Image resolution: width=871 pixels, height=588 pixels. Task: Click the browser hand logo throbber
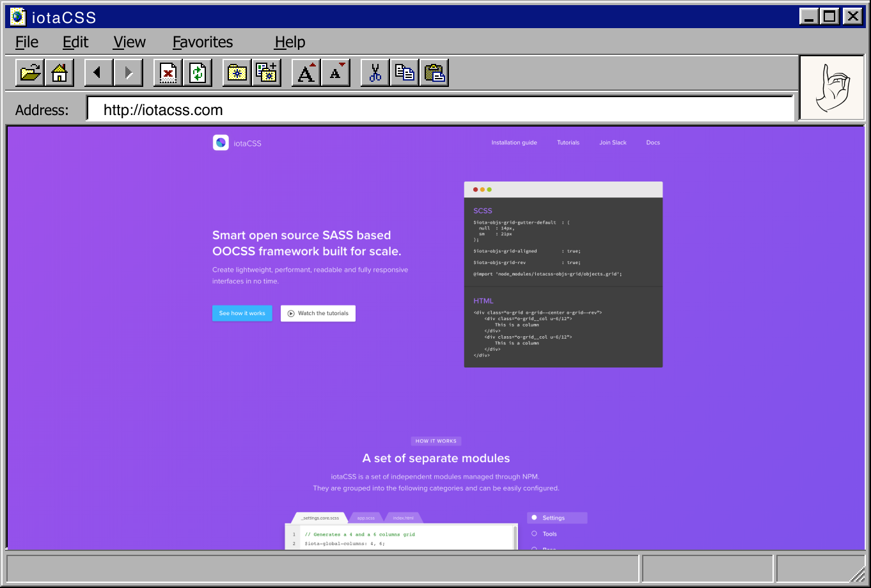[832, 88]
